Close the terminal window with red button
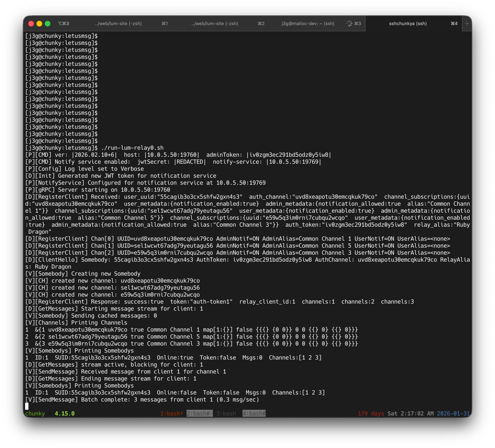Screen dimensions: 495x448 31,24
